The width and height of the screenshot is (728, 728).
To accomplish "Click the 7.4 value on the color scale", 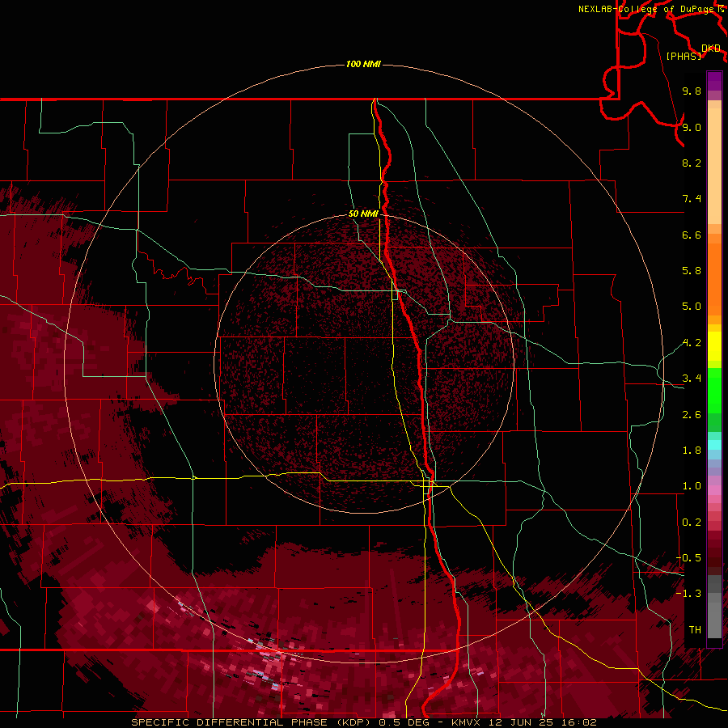I will pos(692,199).
